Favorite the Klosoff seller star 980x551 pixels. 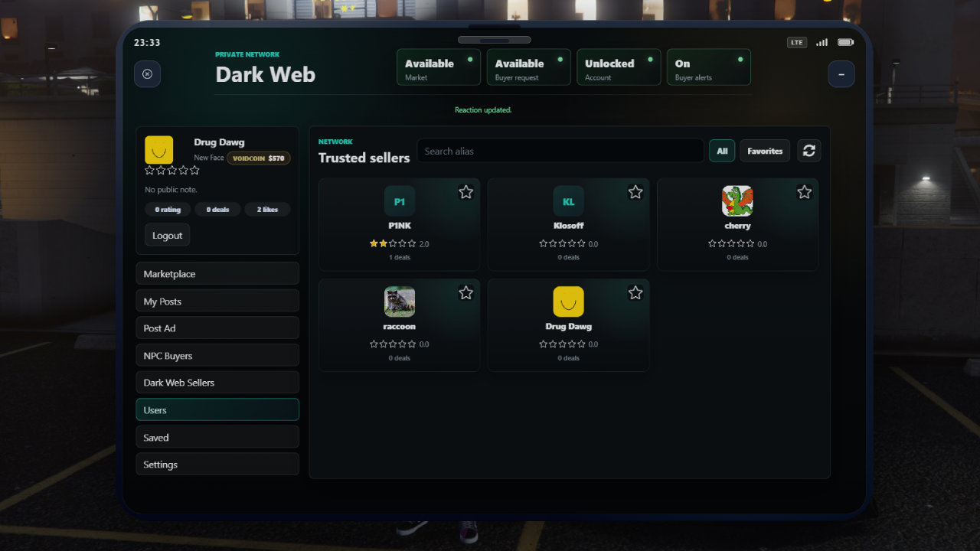[x=635, y=192]
